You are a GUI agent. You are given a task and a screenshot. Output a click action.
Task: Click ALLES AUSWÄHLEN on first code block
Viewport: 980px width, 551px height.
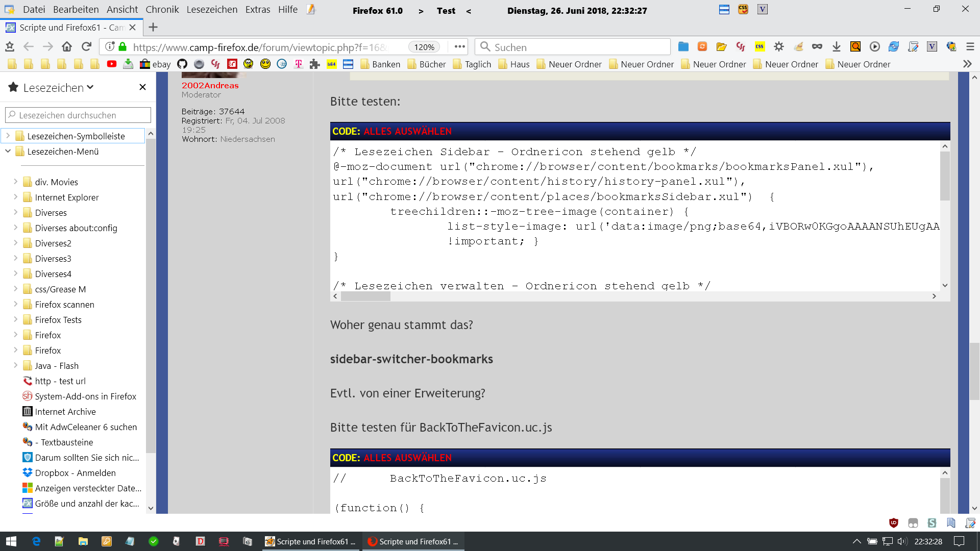click(x=407, y=132)
